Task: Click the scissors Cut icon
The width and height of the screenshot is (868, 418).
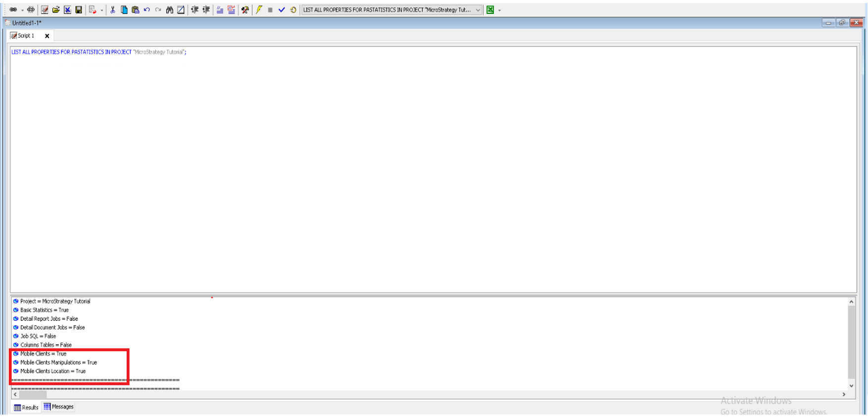Action: click(113, 10)
